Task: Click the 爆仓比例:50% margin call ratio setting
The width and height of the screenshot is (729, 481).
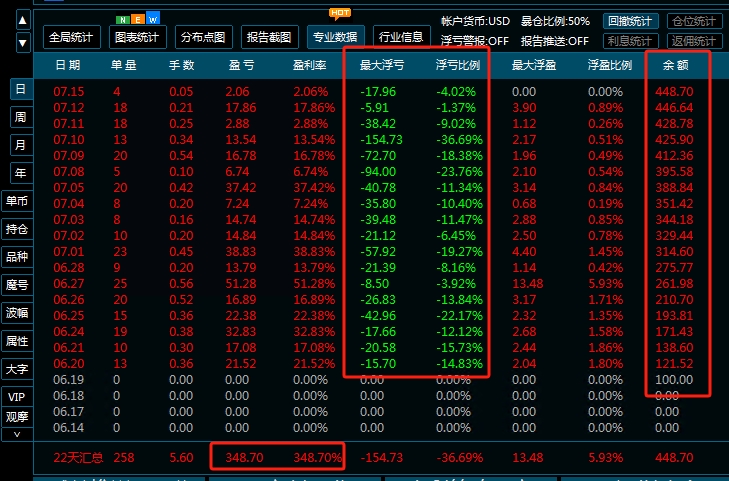Action: (555, 21)
